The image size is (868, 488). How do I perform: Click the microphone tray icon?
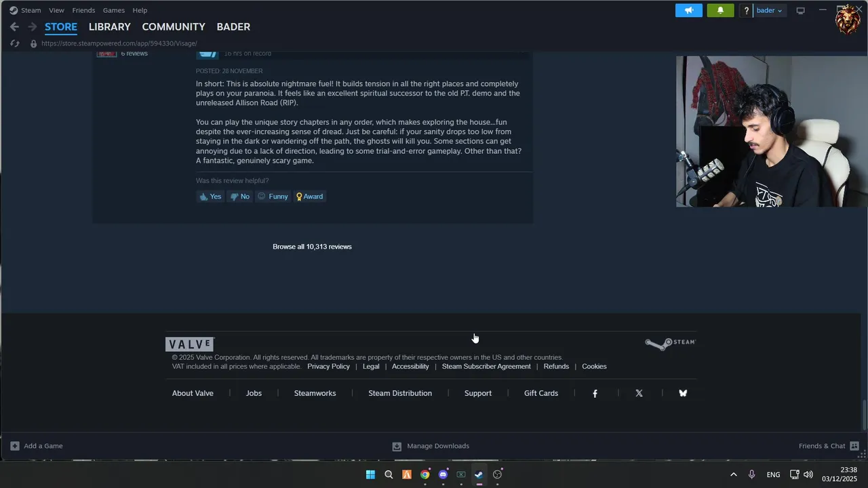pyautogui.click(x=751, y=474)
